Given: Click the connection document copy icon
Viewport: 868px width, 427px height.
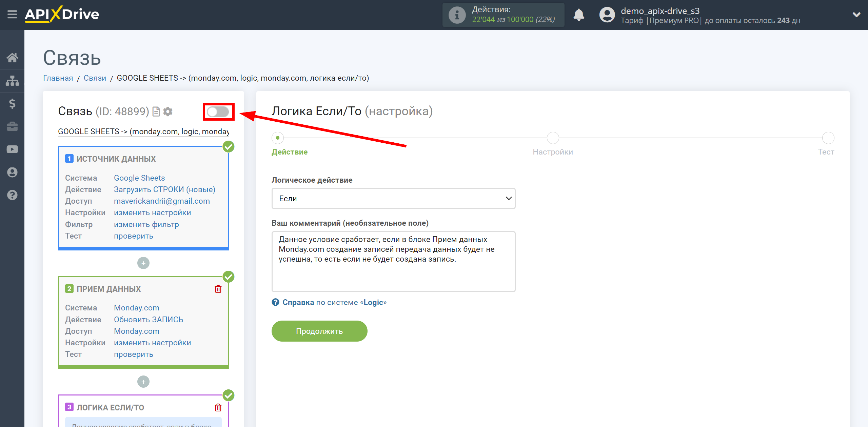Looking at the screenshot, I should click(x=156, y=111).
